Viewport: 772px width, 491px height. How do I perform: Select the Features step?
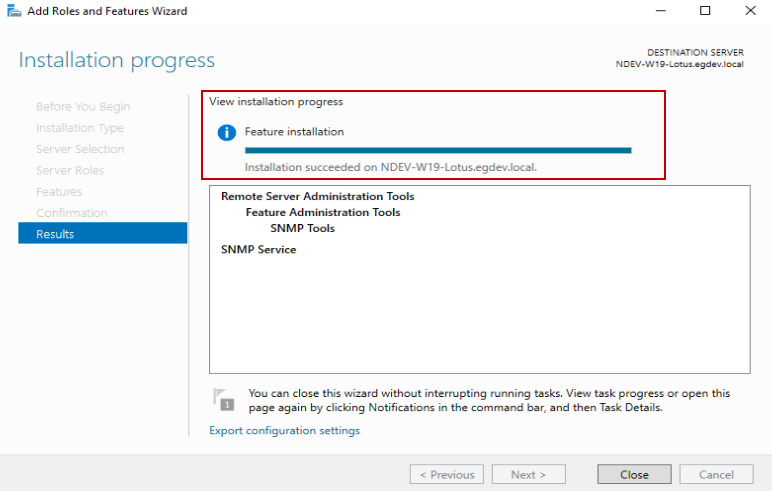(x=59, y=192)
